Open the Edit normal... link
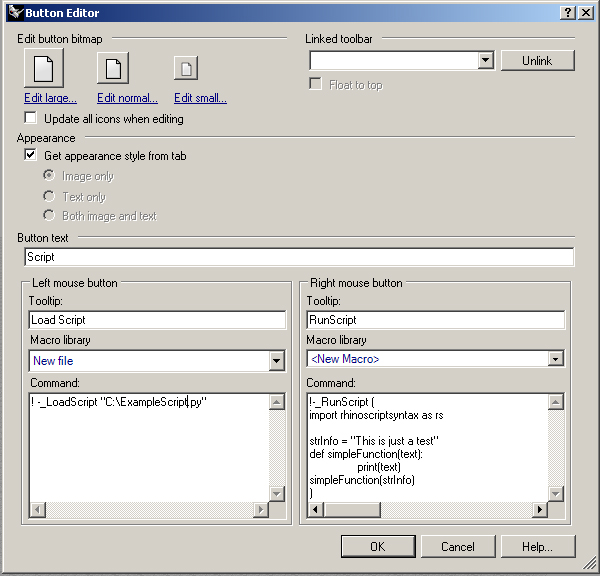Screen dimensions: 600x576 [x=127, y=98]
